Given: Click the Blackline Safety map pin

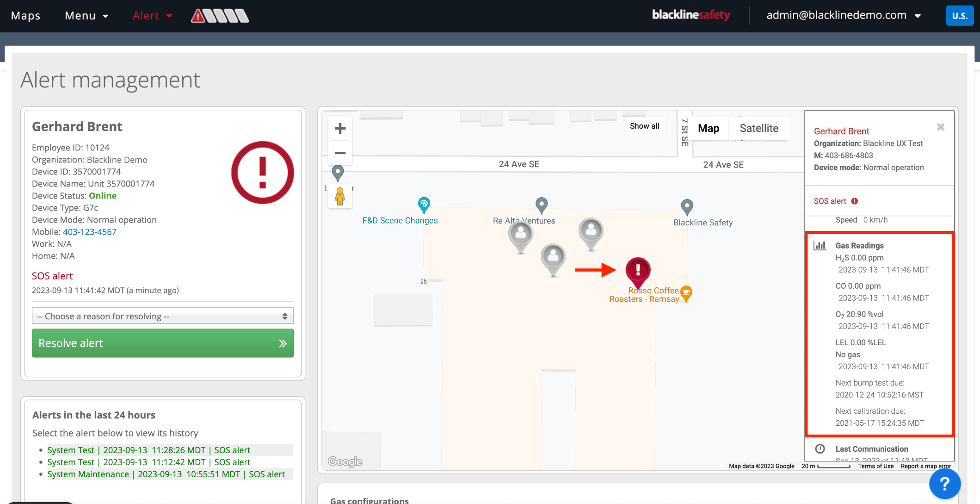Looking at the screenshot, I should click(x=687, y=206).
